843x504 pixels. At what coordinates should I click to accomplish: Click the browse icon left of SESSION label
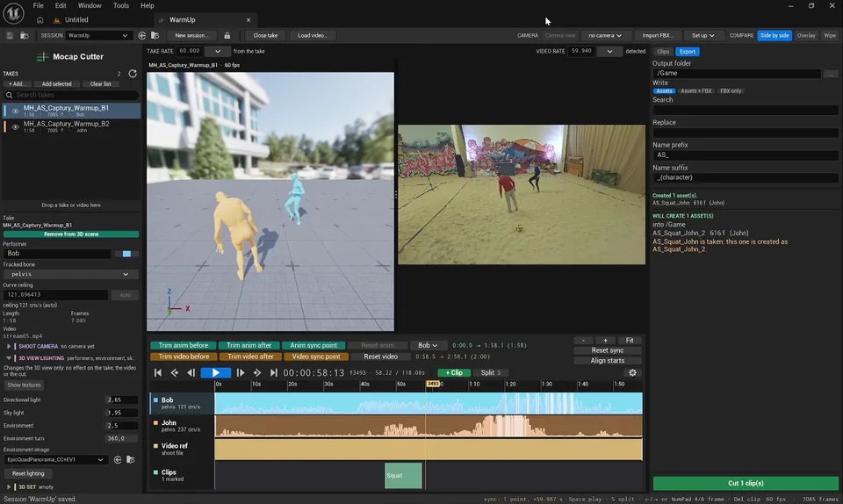pyautogui.click(x=25, y=35)
